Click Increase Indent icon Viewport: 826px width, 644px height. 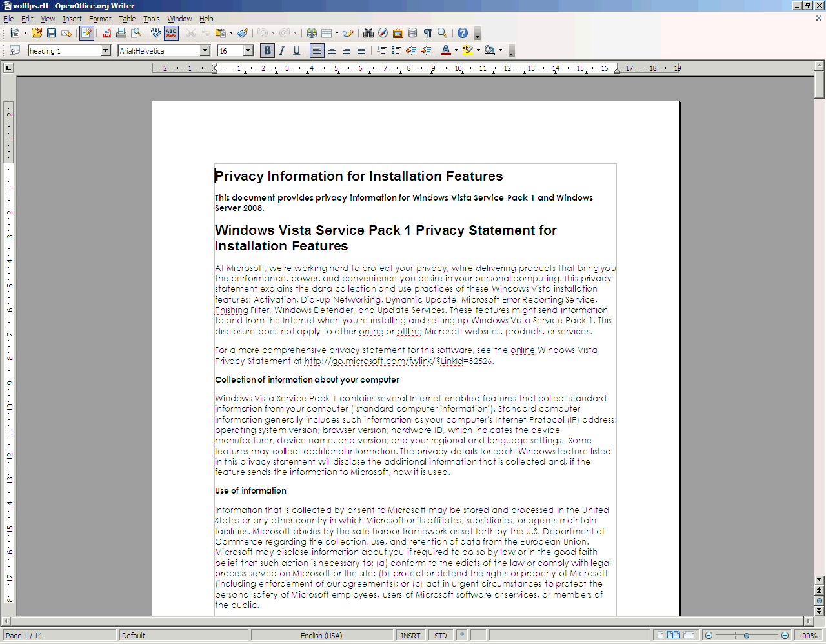(426, 50)
